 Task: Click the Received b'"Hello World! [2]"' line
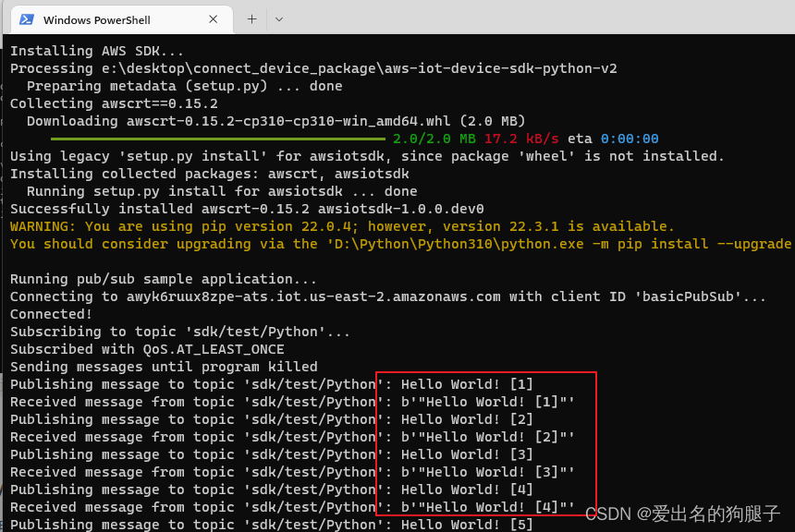click(292, 437)
